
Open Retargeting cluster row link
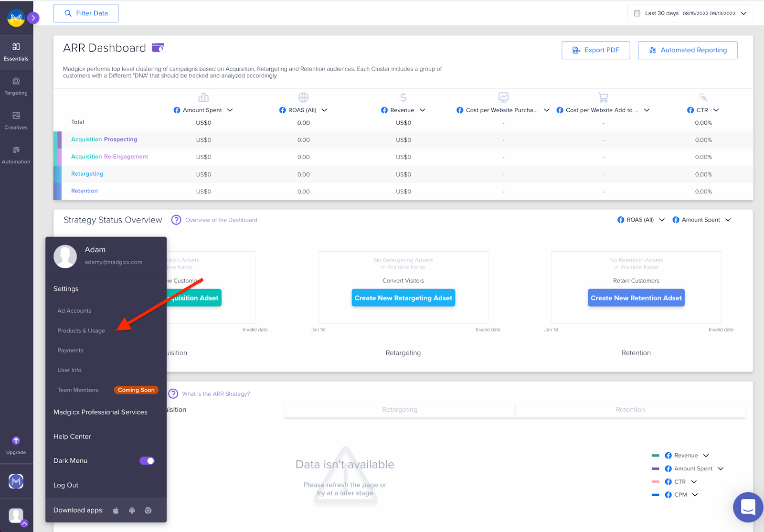[87, 174]
